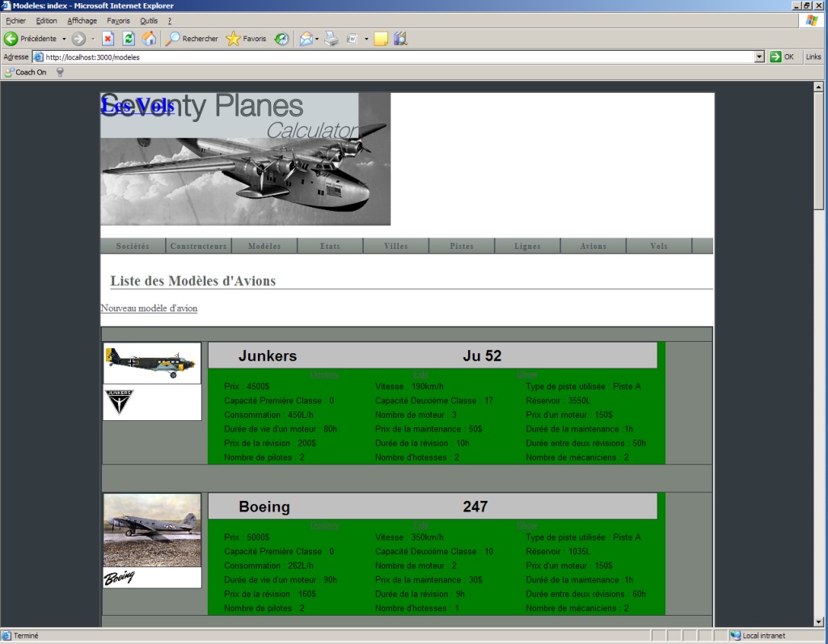This screenshot has height=644, width=828.
Task: Stop page loading with red X icon
Action: [x=108, y=39]
